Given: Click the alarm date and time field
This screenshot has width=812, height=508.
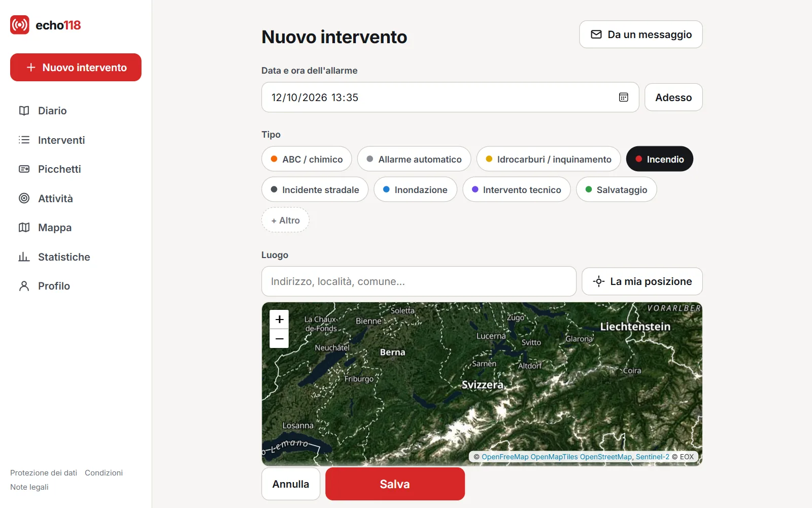Looking at the screenshot, I should (450, 97).
